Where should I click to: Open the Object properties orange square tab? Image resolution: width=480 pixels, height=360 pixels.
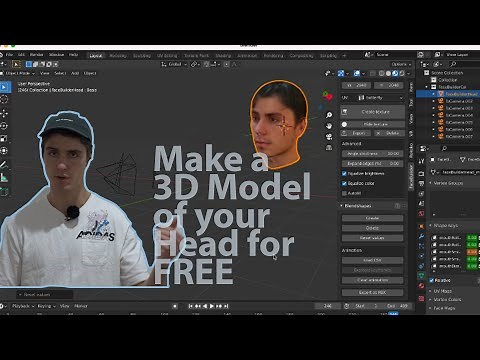coord(422,226)
